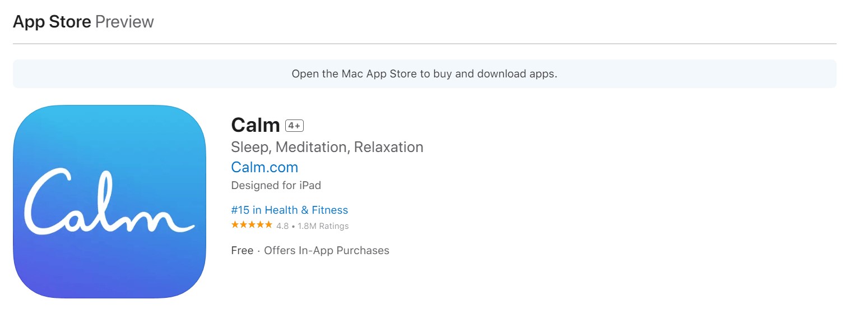Click the Sleep, Meditation, Relaxation subtitle
868x322 pixels.
pyautogui.click(x=327, y=147)
